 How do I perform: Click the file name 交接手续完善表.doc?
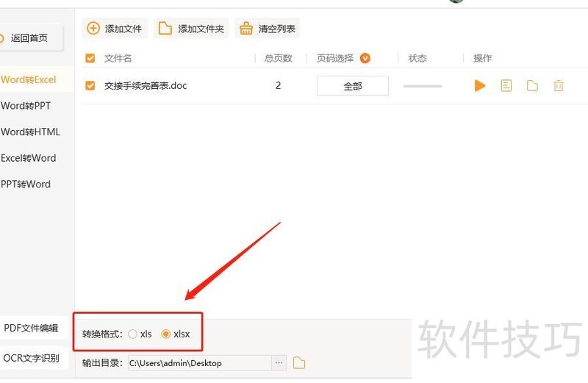(146, 85)
